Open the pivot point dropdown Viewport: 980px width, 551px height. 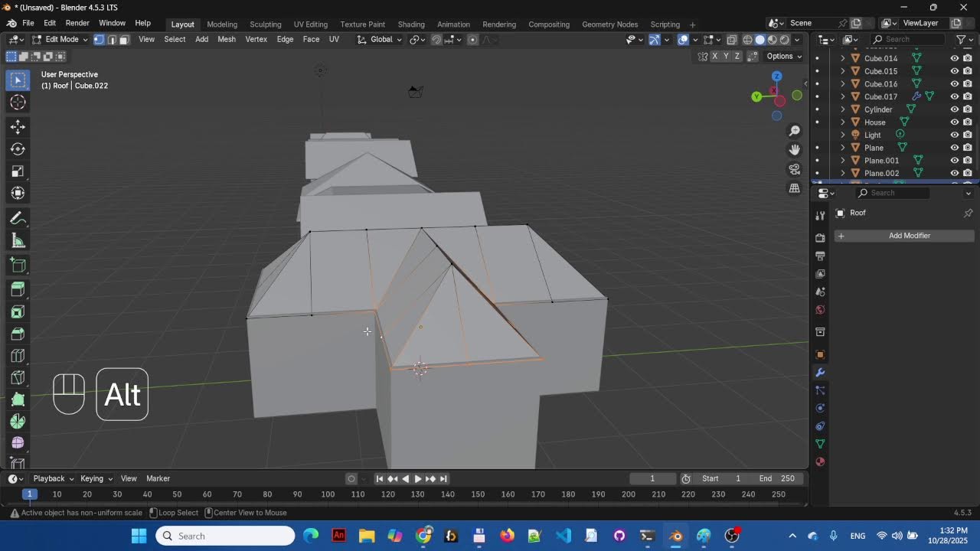click(417, 40)
